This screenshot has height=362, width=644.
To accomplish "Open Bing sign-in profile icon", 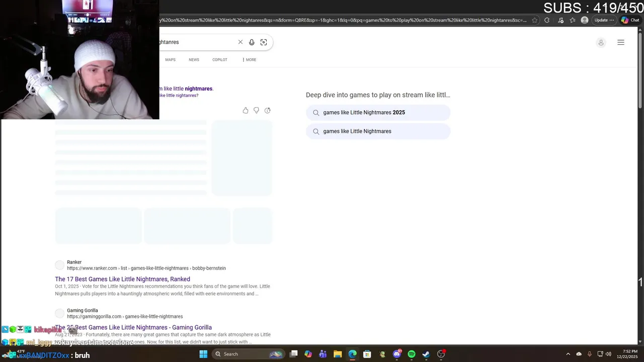I will [x=601, y=43].
